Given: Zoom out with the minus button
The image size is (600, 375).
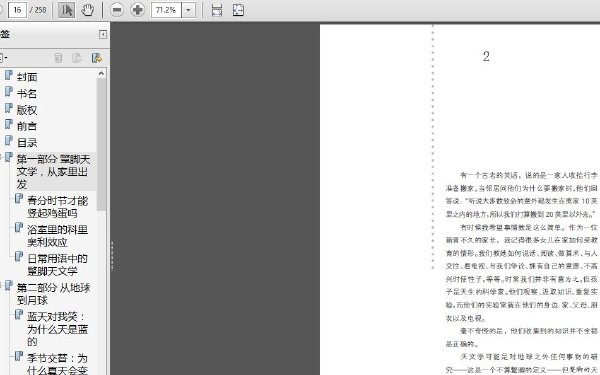Looking at the screenshot, I should (x=117, y=10).
